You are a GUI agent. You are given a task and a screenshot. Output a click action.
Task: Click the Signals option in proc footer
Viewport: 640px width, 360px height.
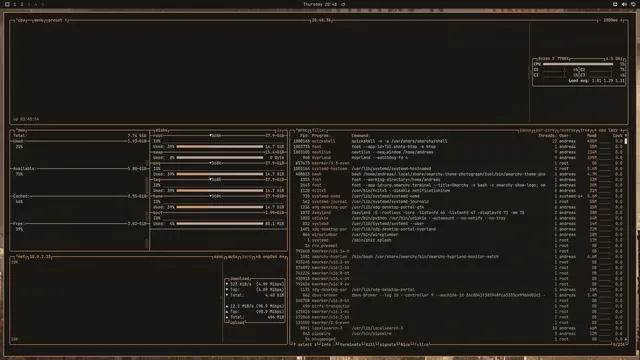[387, 344]
